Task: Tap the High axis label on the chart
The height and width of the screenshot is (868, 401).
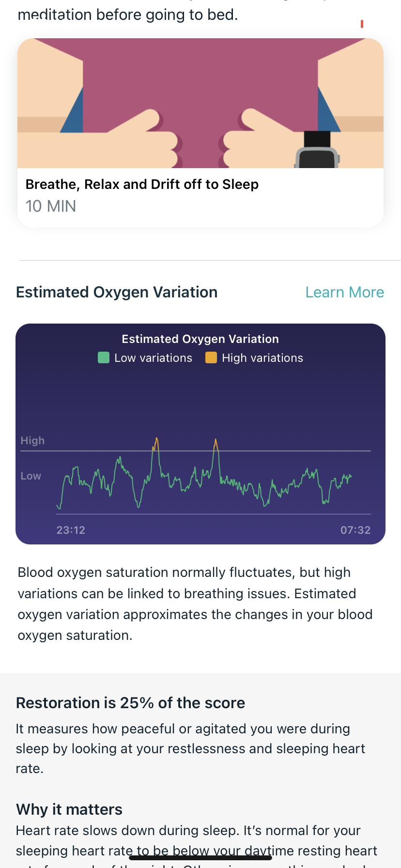Action: (32, 440)
